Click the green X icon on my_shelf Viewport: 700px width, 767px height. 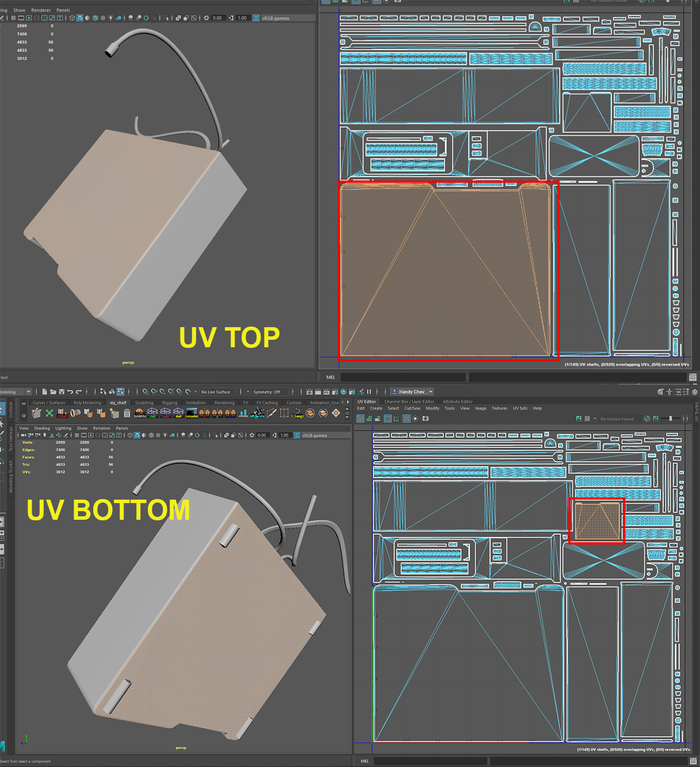tap(49, 413)
